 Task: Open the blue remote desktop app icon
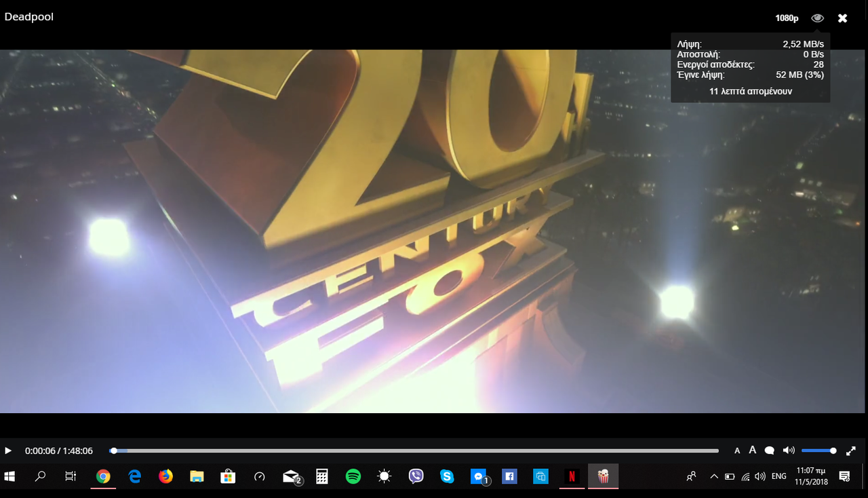540,476
